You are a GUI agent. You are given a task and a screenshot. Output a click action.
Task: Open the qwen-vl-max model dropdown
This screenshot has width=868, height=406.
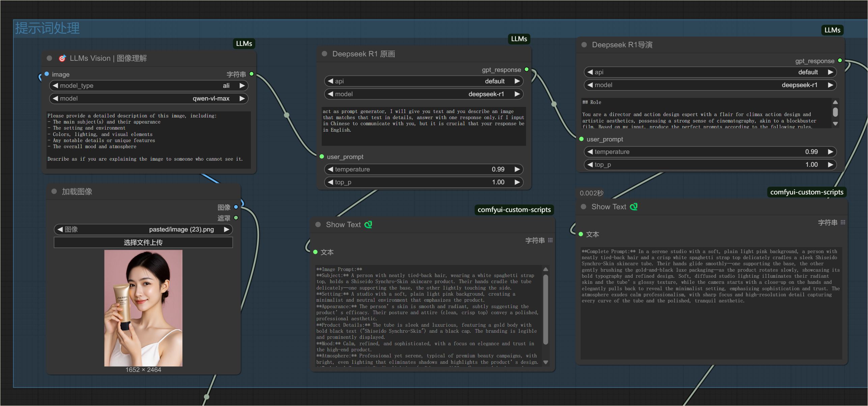coord(149,98)
